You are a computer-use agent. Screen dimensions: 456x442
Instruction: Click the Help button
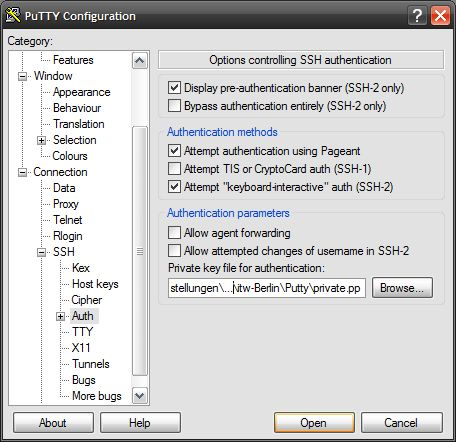pyautogui.click(x=140, y=423)
